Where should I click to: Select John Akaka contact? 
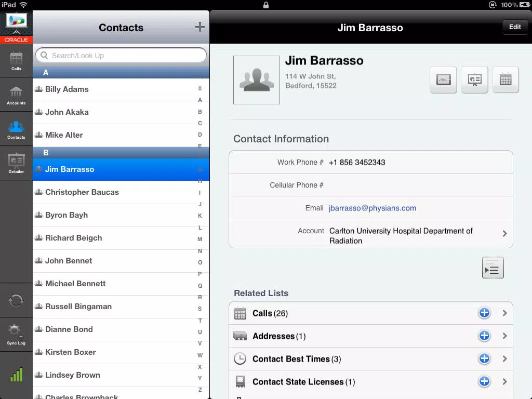(x=121, y=112)
